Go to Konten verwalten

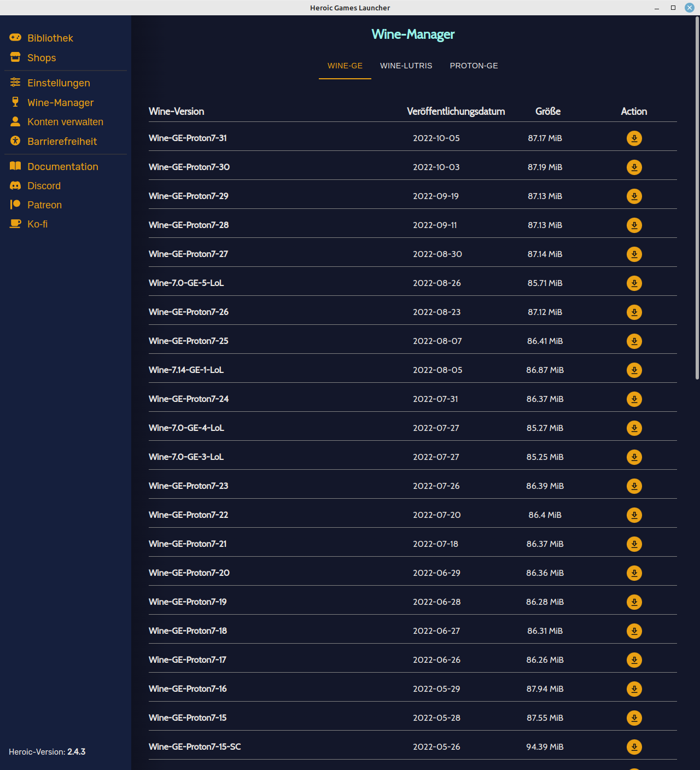(x=65, y=122)
